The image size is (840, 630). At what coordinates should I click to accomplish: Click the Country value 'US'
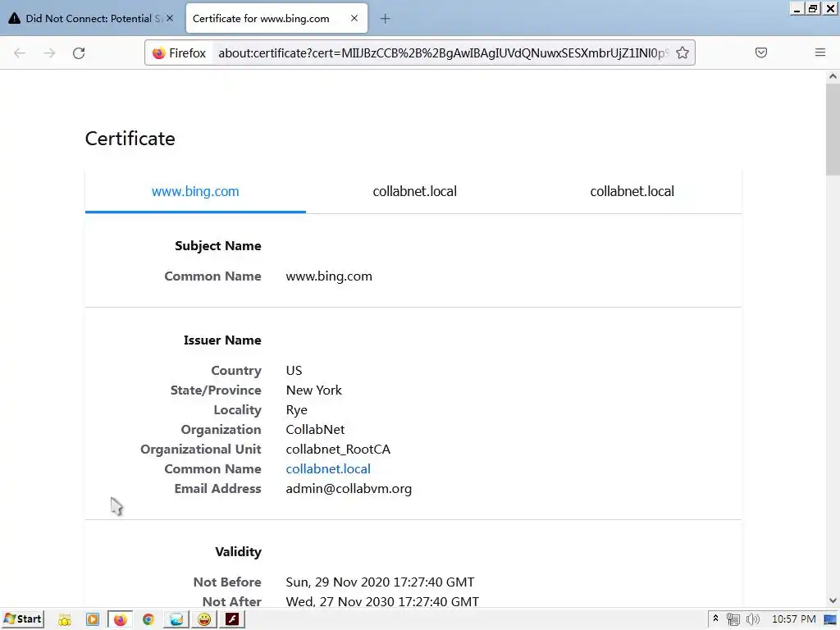click(x=294, y=371)
